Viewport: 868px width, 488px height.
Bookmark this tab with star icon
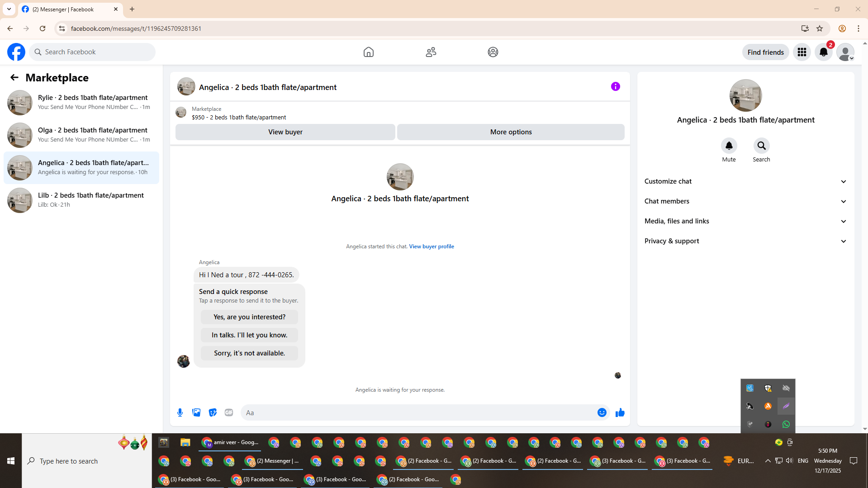pos(820,28)
